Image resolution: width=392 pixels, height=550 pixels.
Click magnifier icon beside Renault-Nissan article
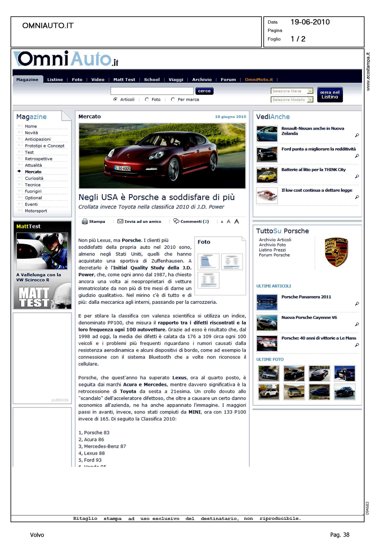pos(357,135)
